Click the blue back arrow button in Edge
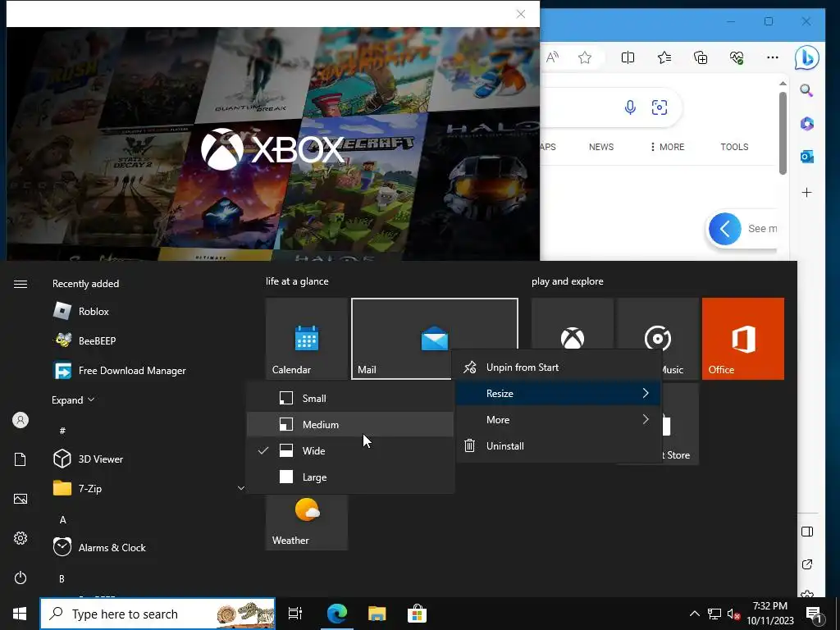Viewport: 840px width, 630px height. pos(725,229)
